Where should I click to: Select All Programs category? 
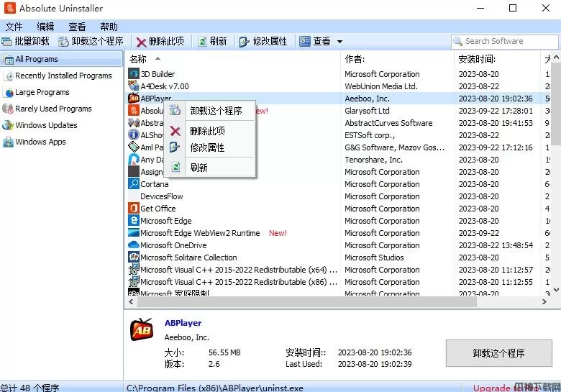pyautogui.click(x=61, y=59)
